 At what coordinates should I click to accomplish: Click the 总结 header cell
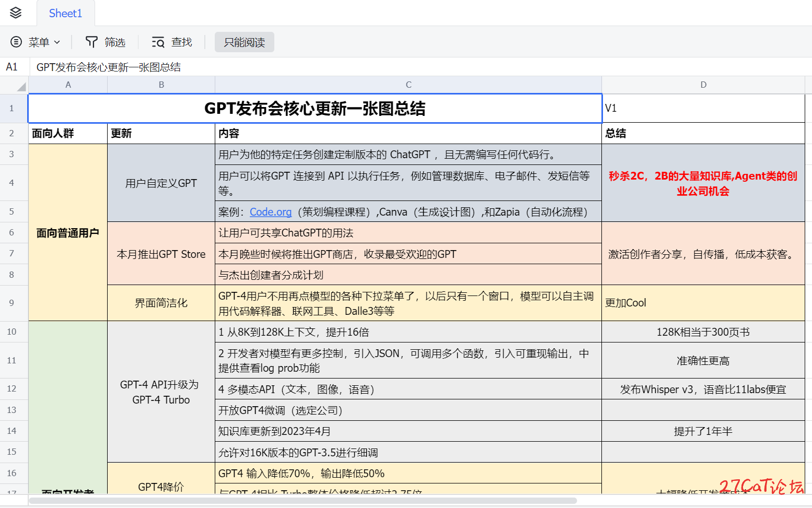pyautogui.click(x=703, y=133)
